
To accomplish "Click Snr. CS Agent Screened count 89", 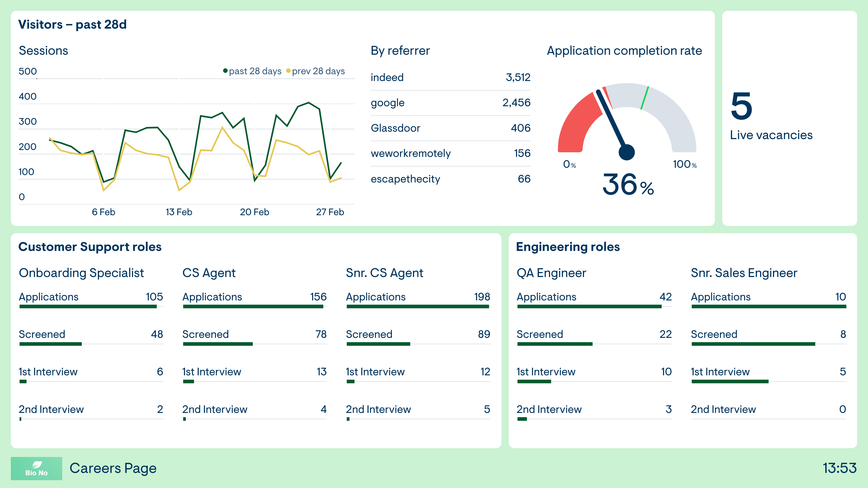I will coord(484,334).
